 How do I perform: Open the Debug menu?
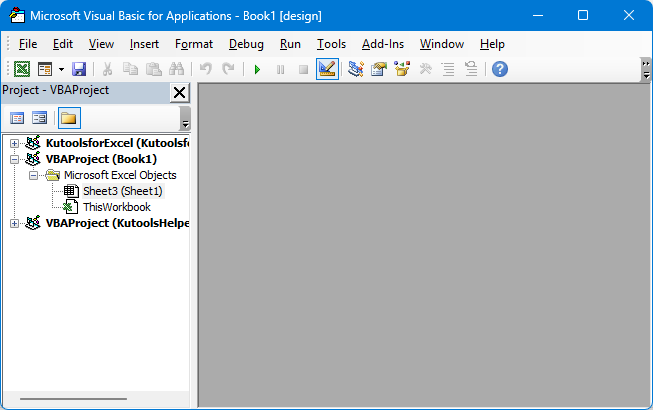246,44
